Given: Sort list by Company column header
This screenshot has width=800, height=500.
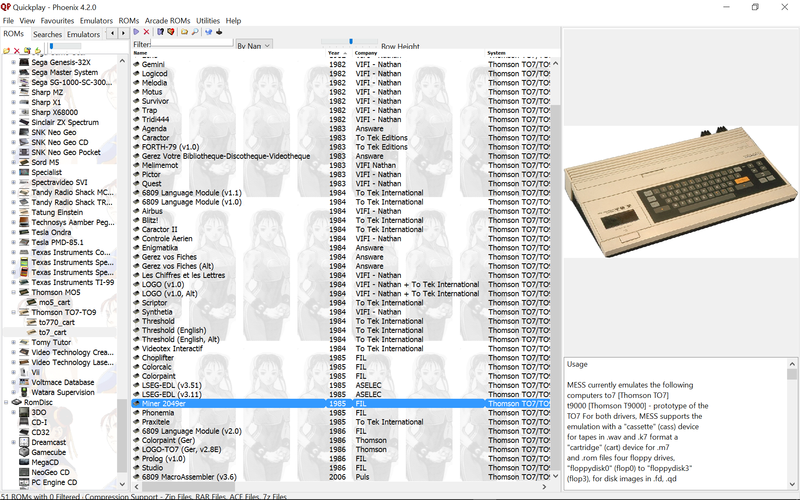Looking at the screenshot, I should (418, 53).
